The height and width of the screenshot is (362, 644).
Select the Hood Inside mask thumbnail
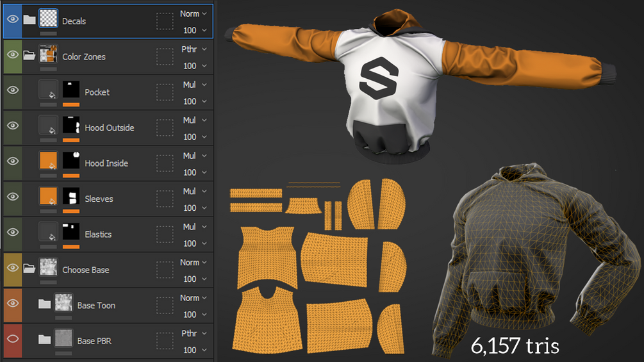click(71, 160)
